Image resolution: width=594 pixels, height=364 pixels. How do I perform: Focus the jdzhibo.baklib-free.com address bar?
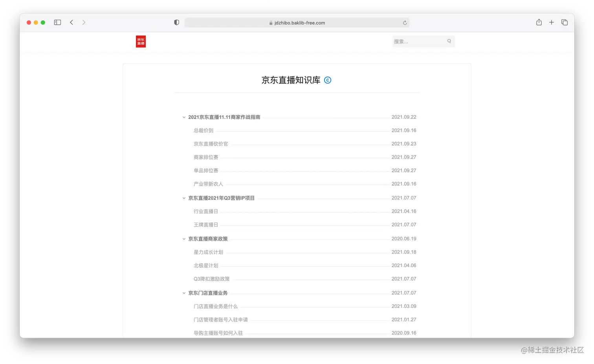click(x=297, y=23)
